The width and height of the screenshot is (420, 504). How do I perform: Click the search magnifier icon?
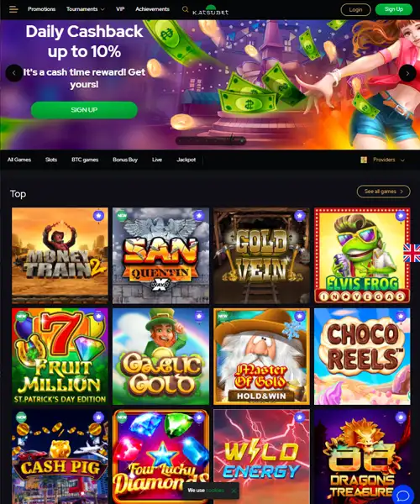click(x=185, y=9)
